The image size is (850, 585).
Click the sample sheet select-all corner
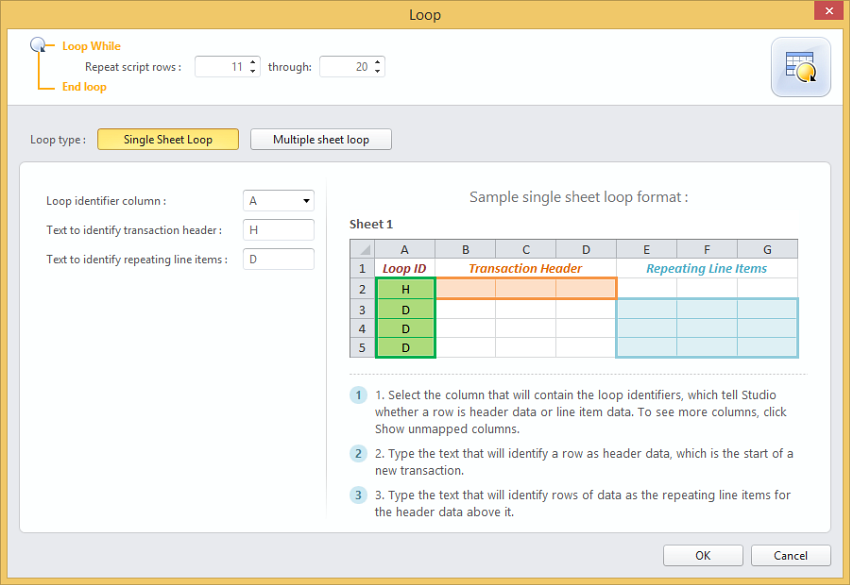tap(362, 249)
